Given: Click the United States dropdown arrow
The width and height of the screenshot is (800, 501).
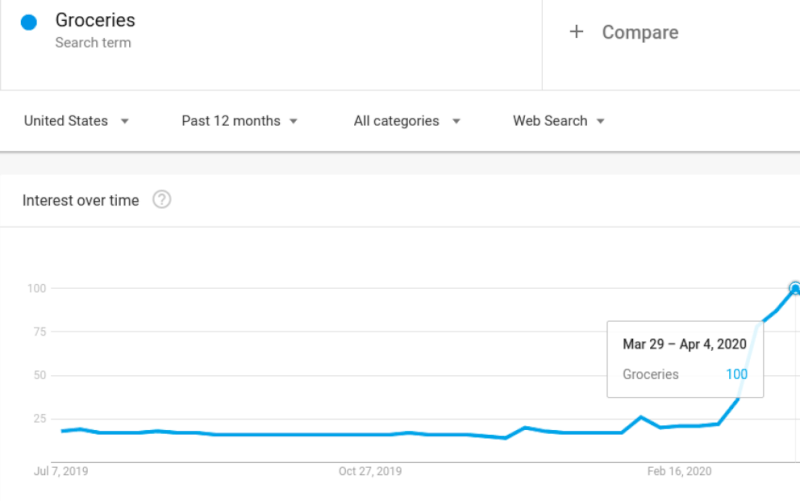Looking at the screenshot, I should click(124, 121).
